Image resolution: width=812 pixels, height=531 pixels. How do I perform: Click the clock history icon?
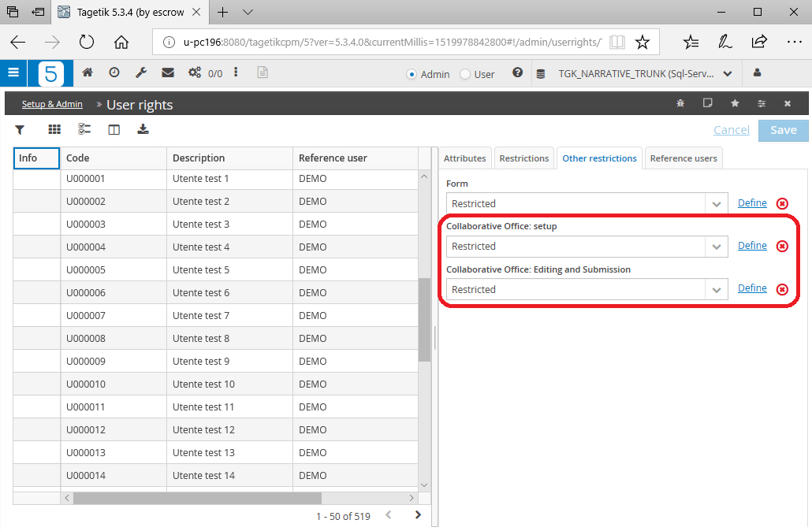pyautogui.click(x=114, y=73)
